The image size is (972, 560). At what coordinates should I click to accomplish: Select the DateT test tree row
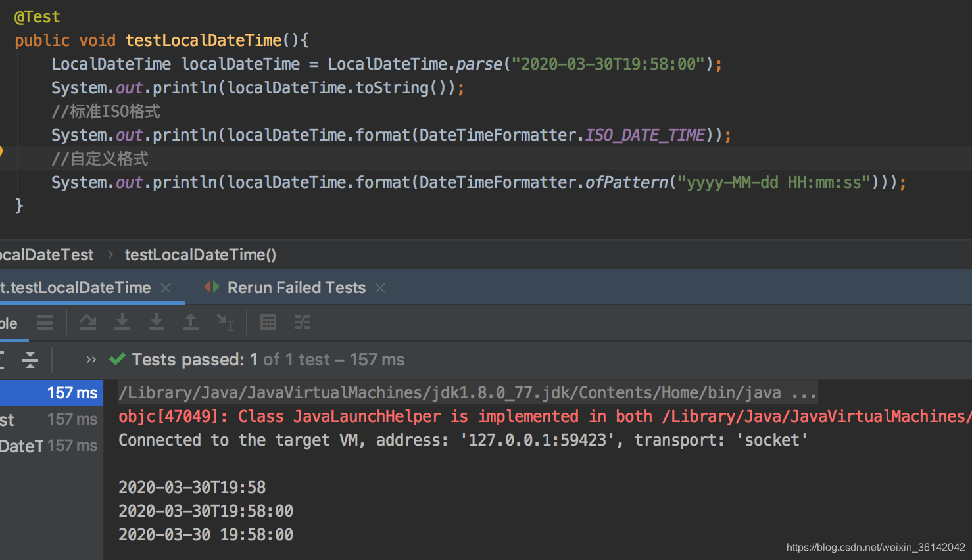(x=51, y=446)
